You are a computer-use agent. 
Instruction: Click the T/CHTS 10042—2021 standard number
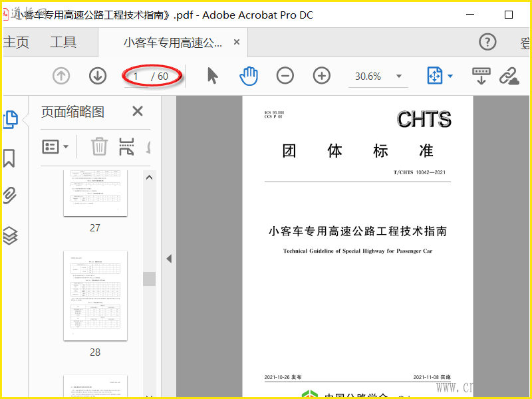420,172
